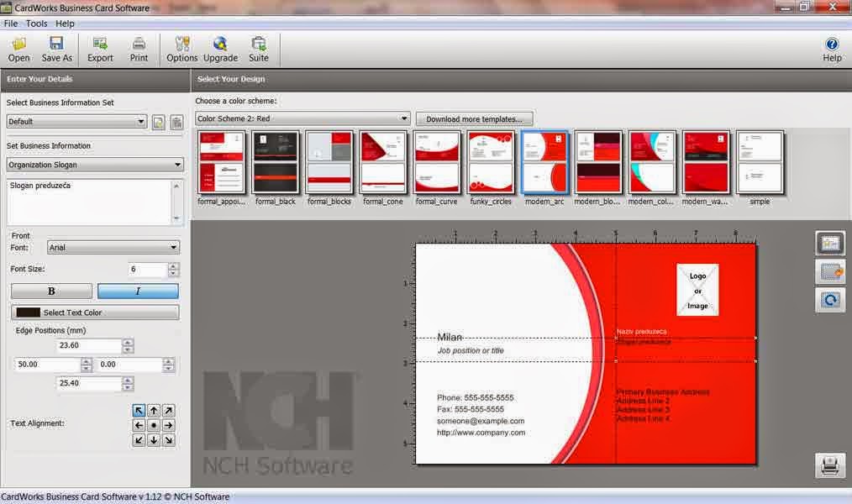Click the second image button in right sidebar

point(829,271)
